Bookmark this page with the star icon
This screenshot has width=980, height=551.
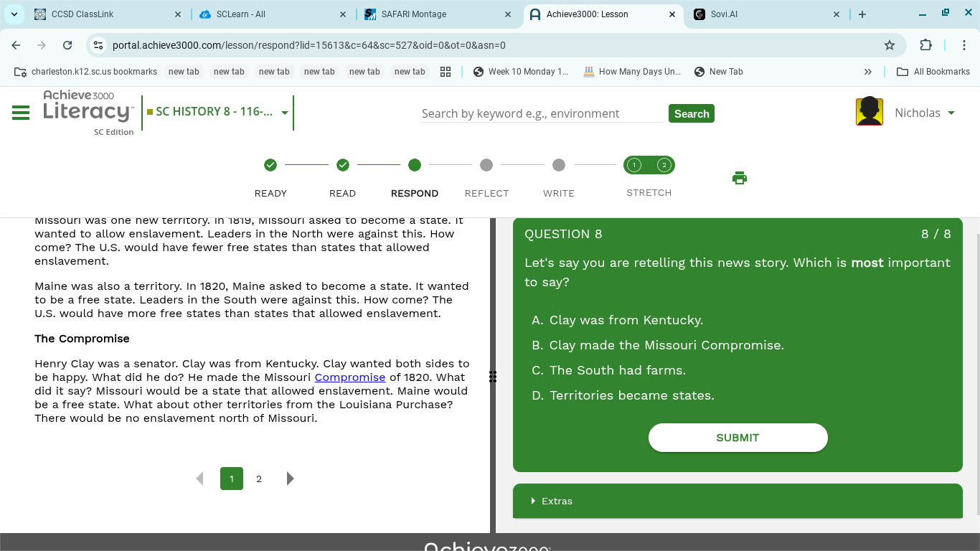pyautogui.click(x=890, y=45)
